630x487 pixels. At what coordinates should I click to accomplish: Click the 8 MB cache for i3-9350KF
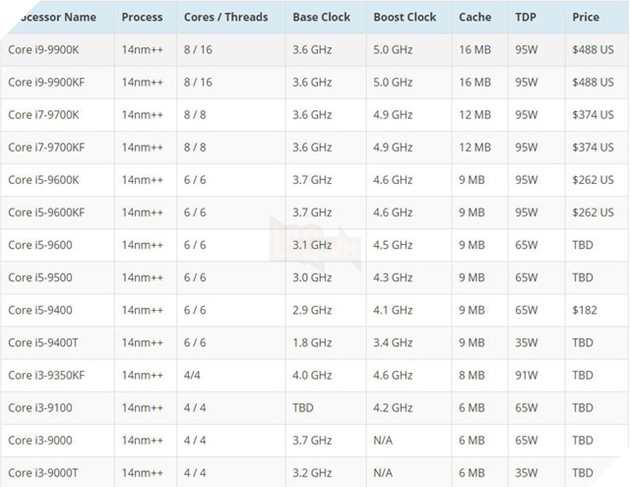tap(472, 375)
